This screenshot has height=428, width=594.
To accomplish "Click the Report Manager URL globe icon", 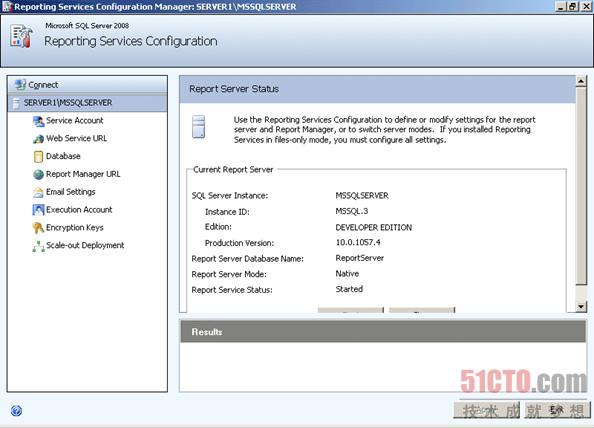I will [x=38, y=174].
